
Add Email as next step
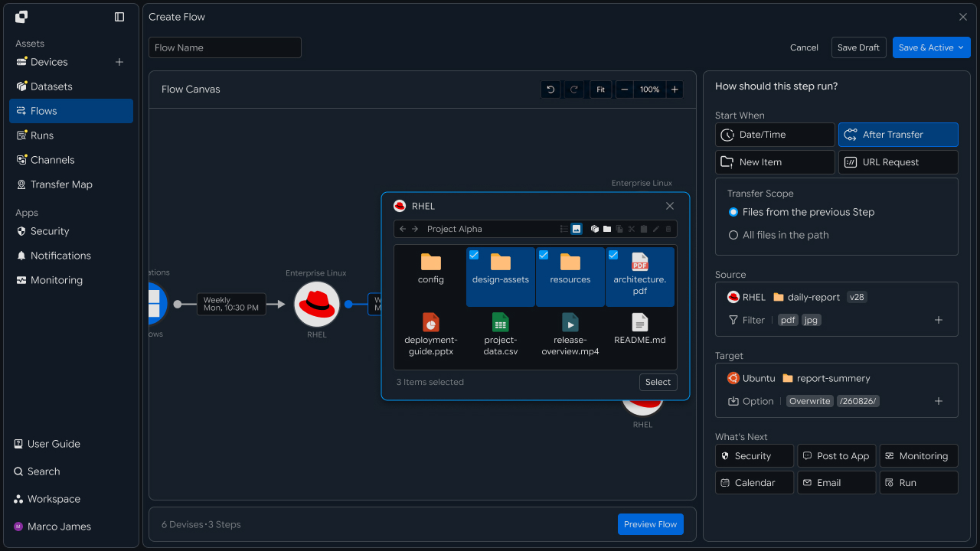pos(836,483)
